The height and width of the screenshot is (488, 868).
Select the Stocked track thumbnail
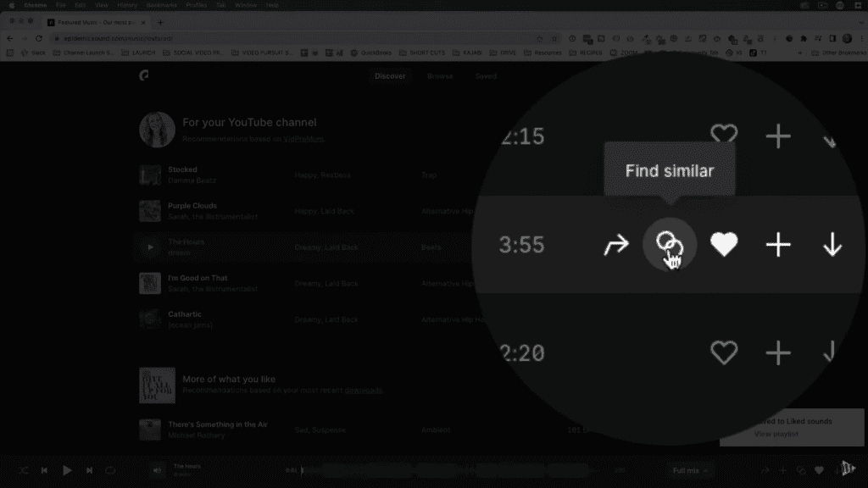click(150, 175)
